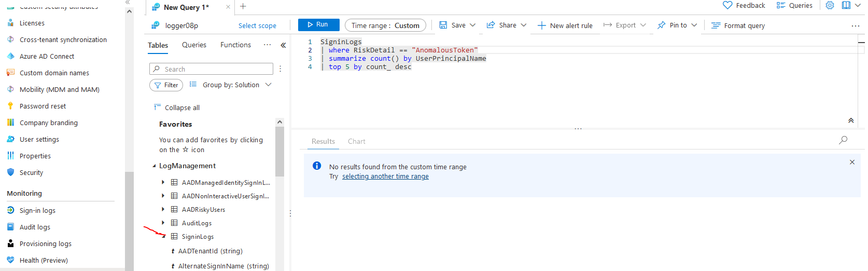868x271 pixels.
Task: Collapse the tables side panel
Action: pyautogui.click(x=283, y=45)
